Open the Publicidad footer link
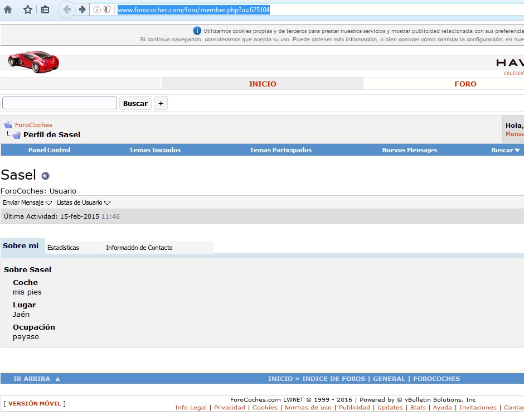This screenshot has height=420, width=524. [x=355, y=408]
